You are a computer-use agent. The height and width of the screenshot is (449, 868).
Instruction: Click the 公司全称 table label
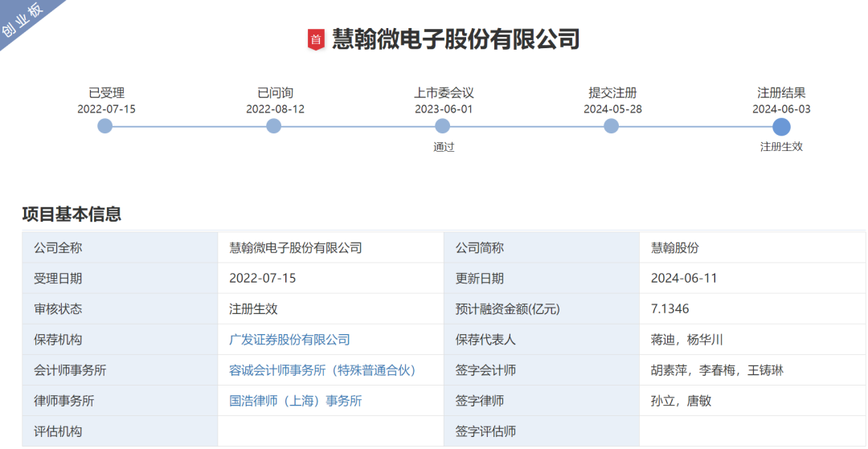(58, 247)
